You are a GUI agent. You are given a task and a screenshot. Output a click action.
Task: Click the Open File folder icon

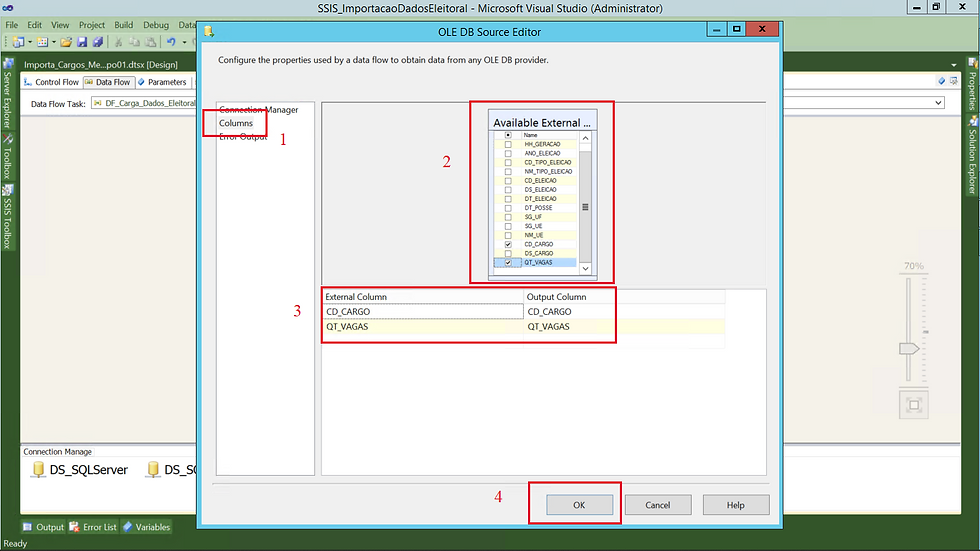[66, 42]
